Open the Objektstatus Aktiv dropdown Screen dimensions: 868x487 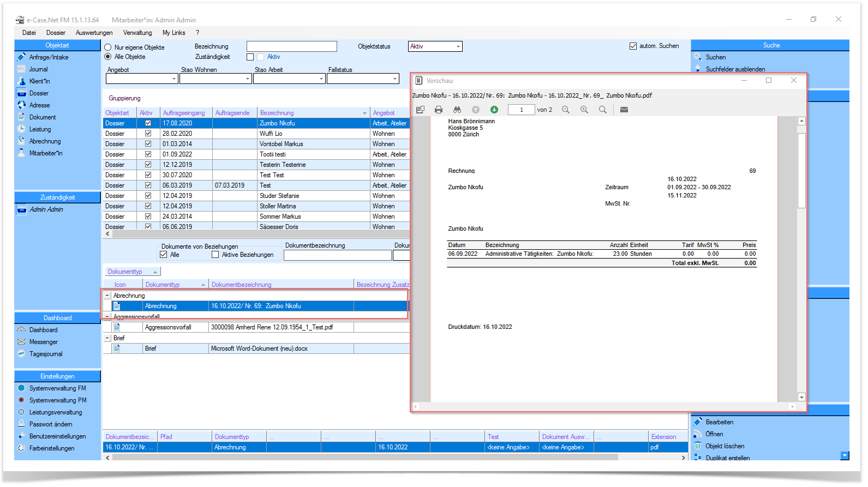point(435,46)
